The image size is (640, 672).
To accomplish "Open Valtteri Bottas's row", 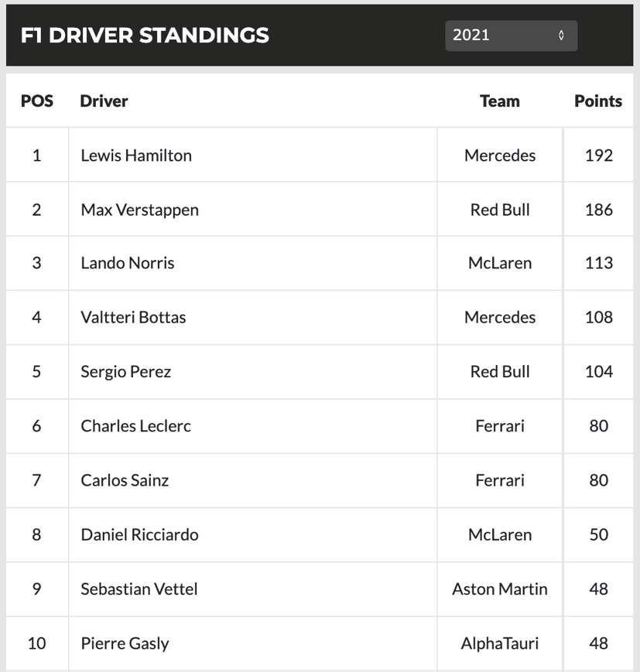I will [x=133, y=317].
